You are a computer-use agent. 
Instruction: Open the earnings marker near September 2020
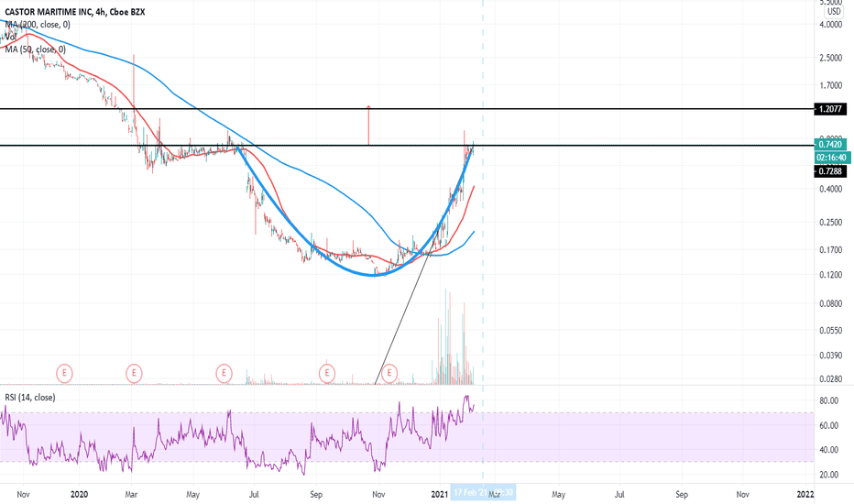(327, 374)
